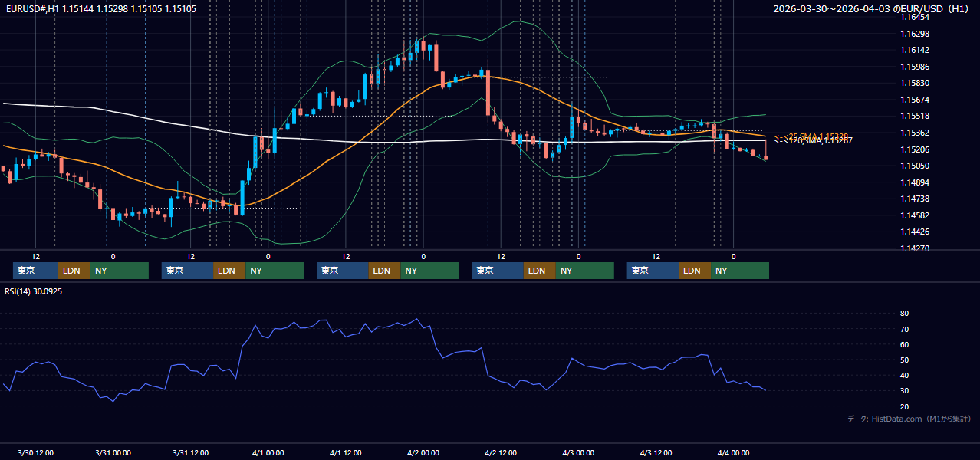Select price axis value 1.14426
Image resolution: width=980 pixels, height=460 pixels.
point(915,232)
